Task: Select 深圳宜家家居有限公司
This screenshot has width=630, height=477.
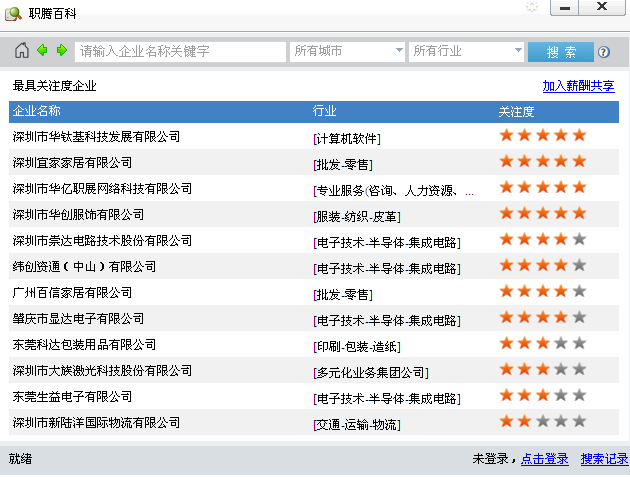Action: [72, 162]
